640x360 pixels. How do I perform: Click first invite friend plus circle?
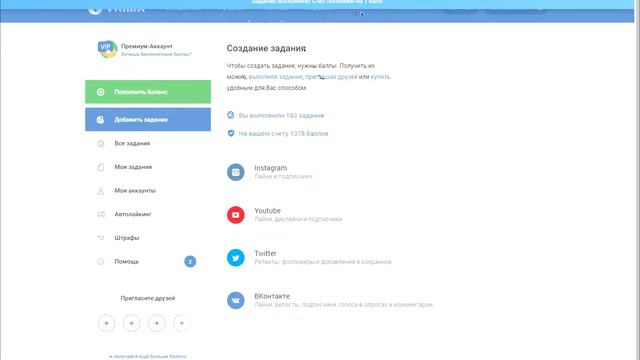coord(107,323)
